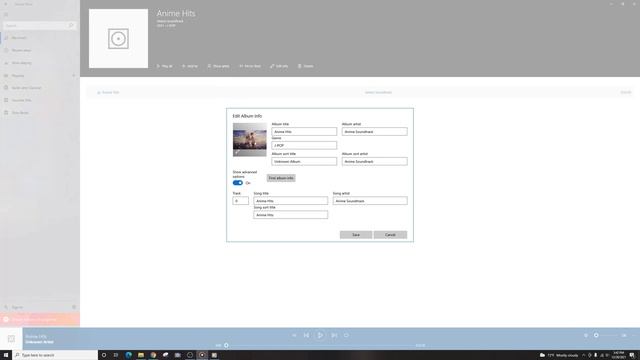The height and width of the screenshot is (360, 640).
Task: Open My music in the sidebar
Action: [x=39, y=38]
